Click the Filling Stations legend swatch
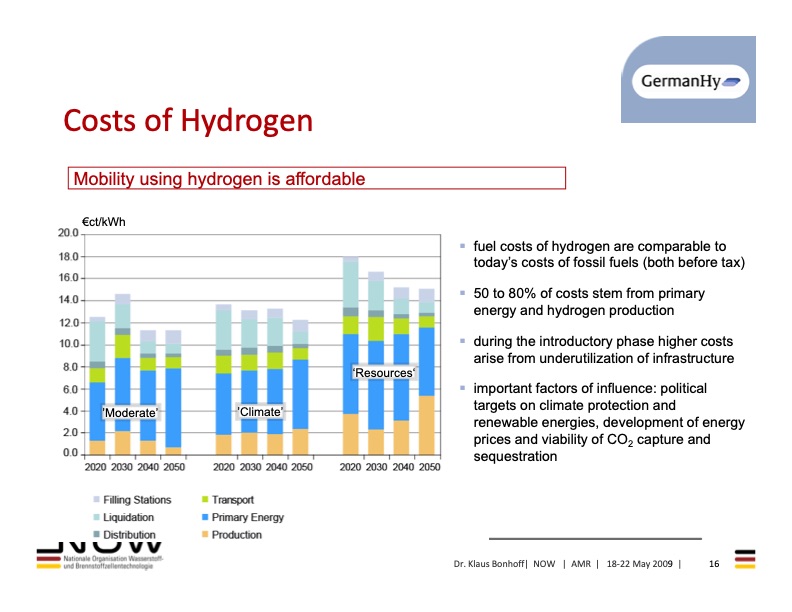This screenshot has height=612, width=792. coord(96,499)
